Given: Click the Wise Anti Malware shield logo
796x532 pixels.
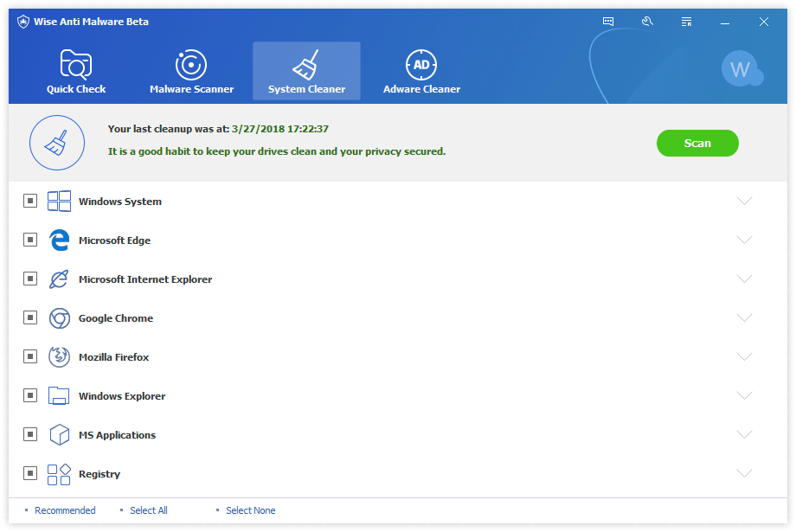Looking at the screenshot, I should click(22, 22).
